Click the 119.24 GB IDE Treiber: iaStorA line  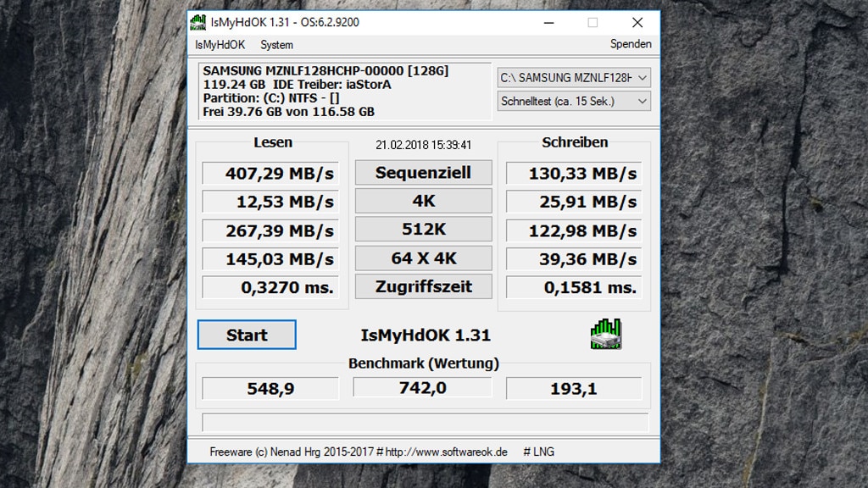point(298,85)
